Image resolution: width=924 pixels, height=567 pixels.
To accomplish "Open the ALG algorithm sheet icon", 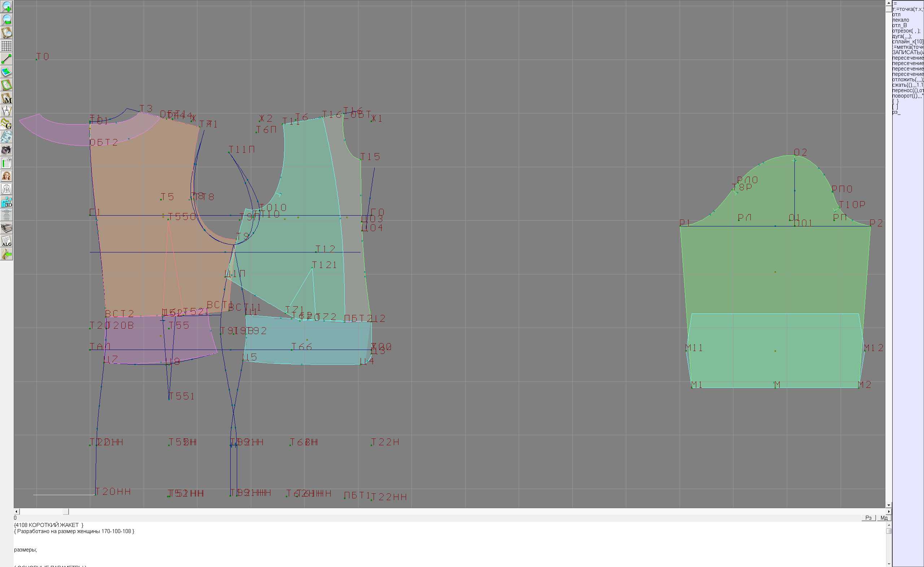I will 6,241.
